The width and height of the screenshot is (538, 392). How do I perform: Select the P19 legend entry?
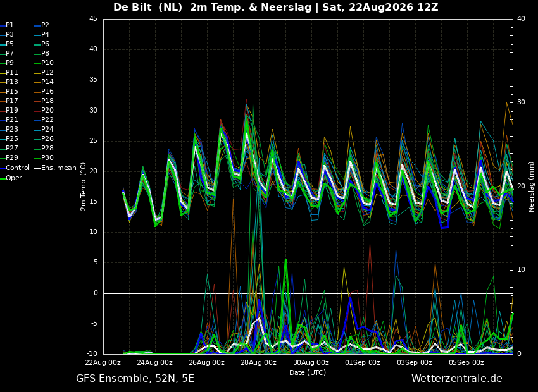[11, 111]
